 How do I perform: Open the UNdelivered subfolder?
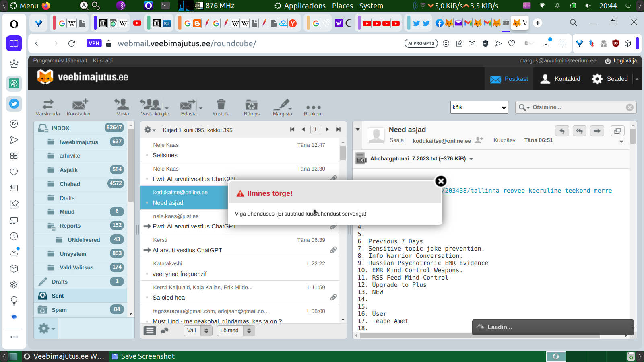click(x=80, y=240)
